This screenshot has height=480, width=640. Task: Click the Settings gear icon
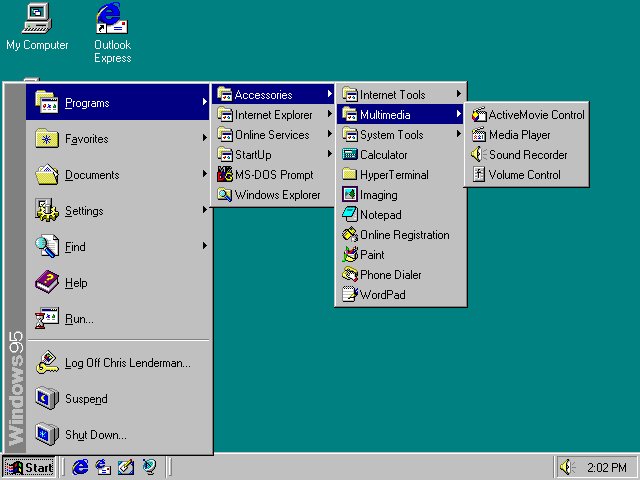[x=47, y=210]
